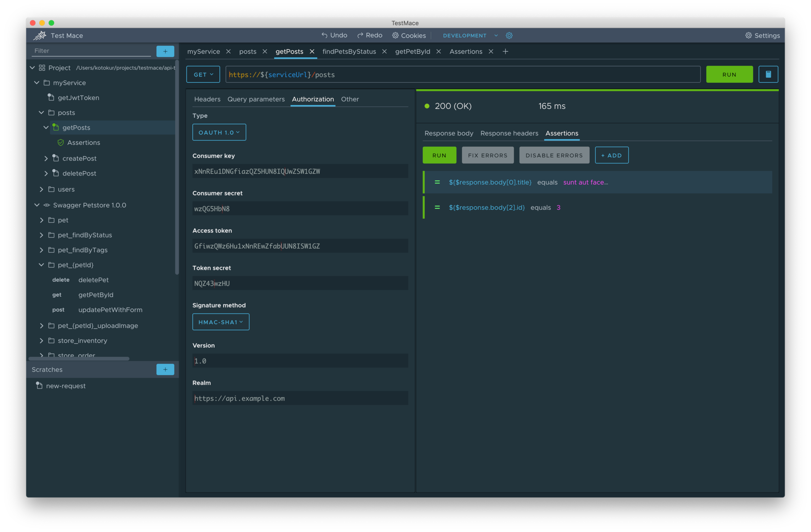Add a new assertion with + ADD
This screenshot has height=532, width=811.
(612, 155)
